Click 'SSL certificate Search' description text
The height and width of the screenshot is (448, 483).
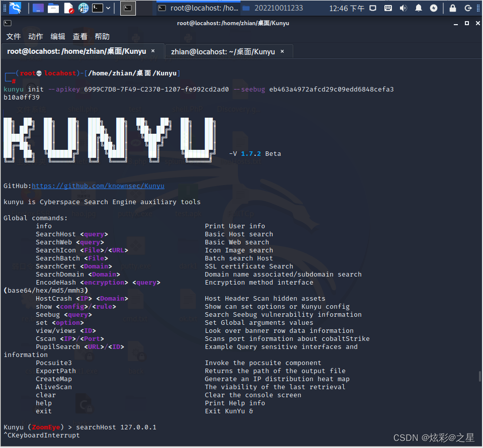[x=249, y=266]
